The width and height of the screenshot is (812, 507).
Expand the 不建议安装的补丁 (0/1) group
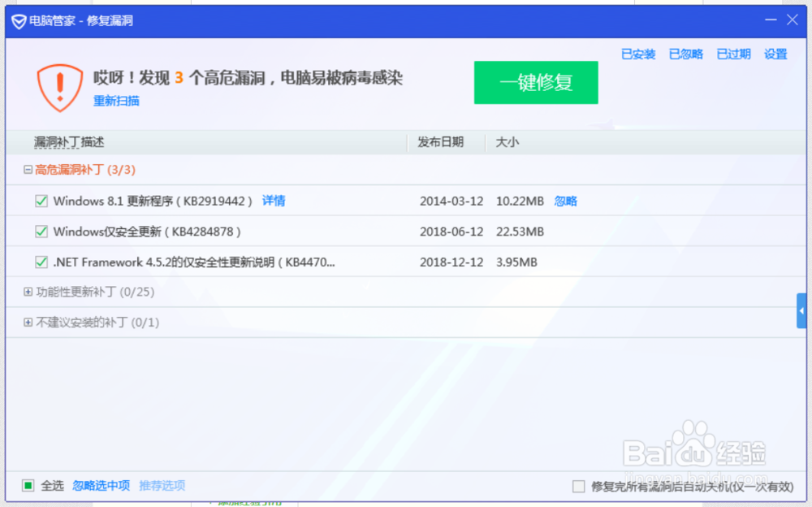pyautogui.click(x=28, y=323)
